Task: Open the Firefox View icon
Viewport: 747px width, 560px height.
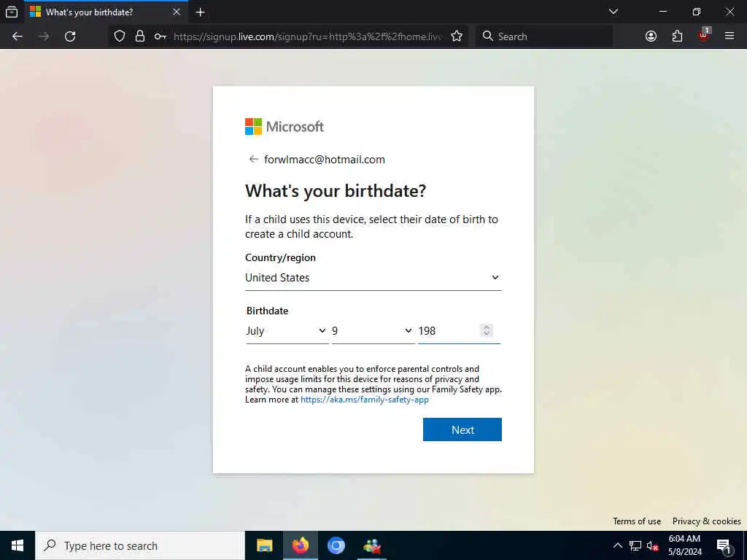Action: (12, 12)
